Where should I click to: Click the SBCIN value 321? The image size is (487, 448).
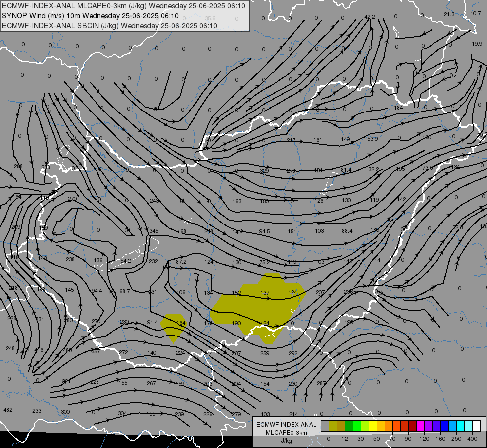[x=66, y=381]
